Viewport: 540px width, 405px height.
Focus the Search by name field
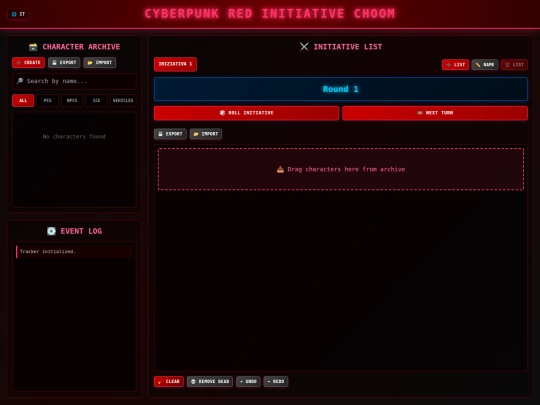(74, 81)
